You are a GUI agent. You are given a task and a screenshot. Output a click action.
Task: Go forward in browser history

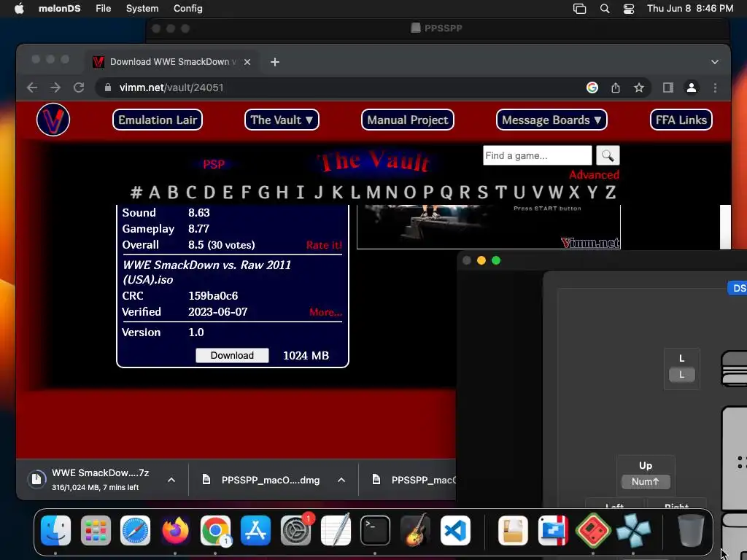pos(55,87)
